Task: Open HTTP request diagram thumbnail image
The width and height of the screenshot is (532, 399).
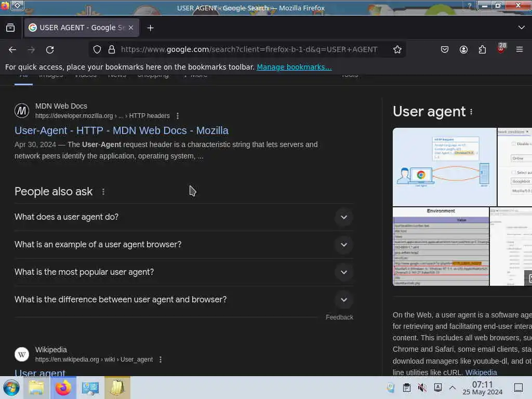Action: tap(445, 167)
